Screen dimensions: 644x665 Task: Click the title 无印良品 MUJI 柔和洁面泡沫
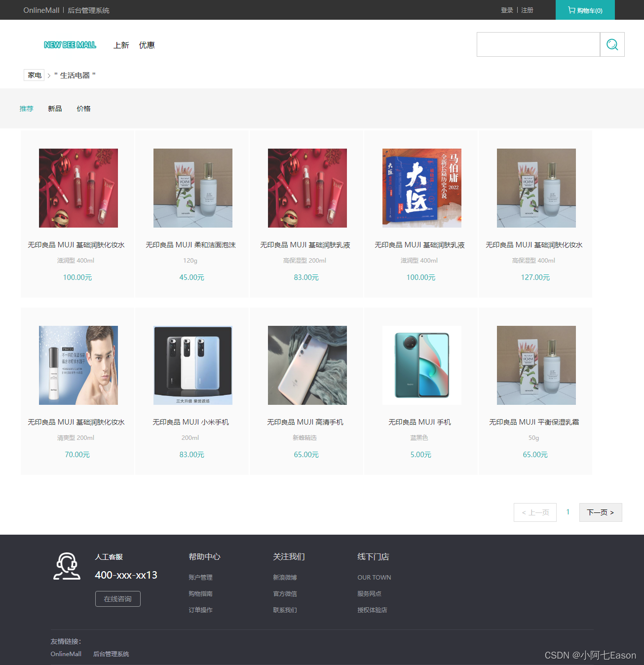click(191, 245)
